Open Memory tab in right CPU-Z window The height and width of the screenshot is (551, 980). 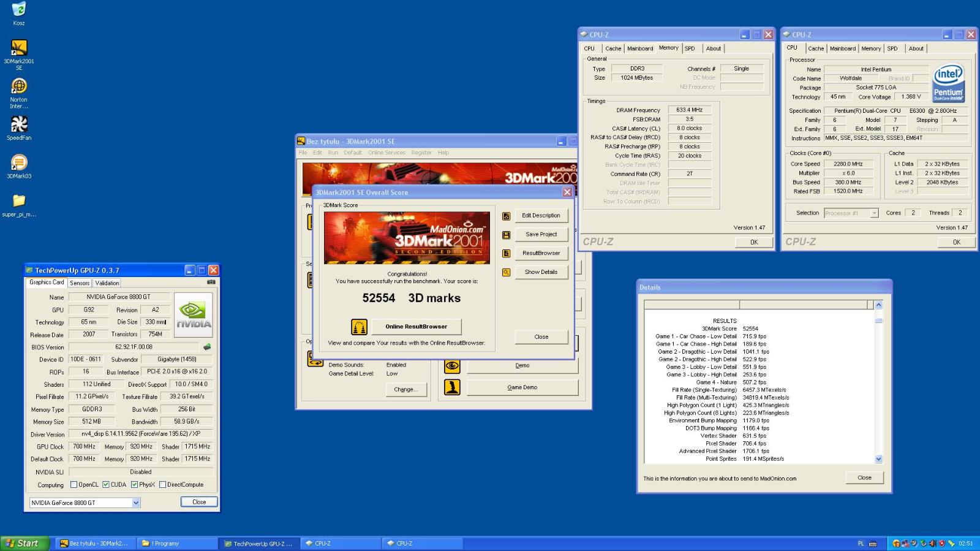click(x=871, y=48)
